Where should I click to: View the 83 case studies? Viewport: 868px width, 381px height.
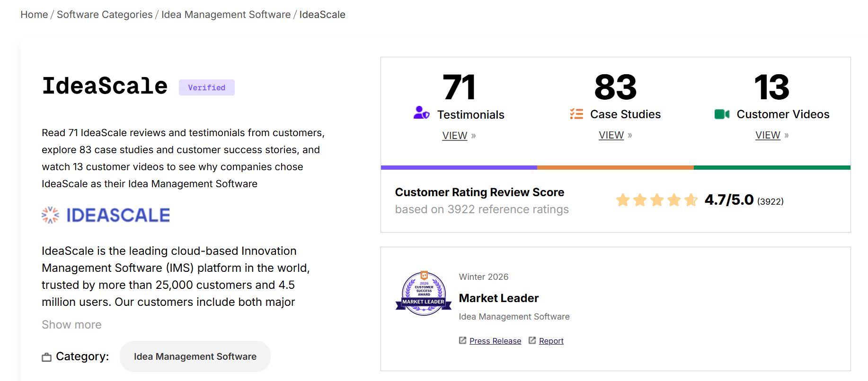click(611, 135)
